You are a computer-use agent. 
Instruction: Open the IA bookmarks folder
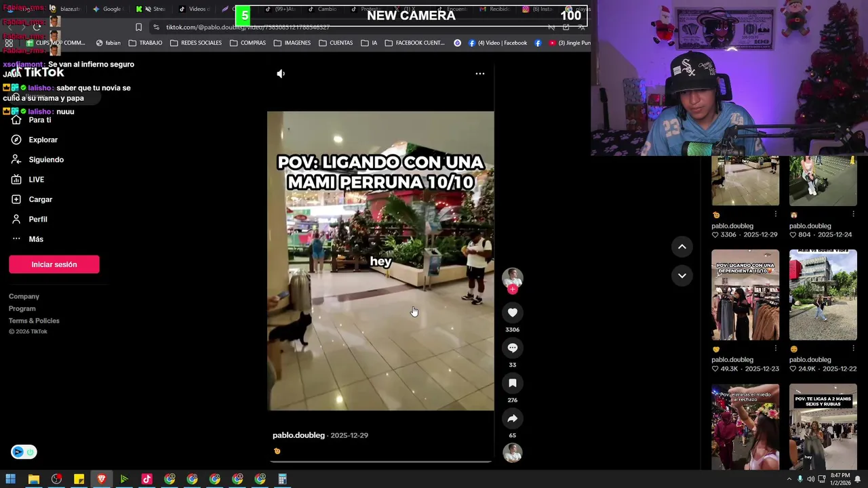click(370, 43)
